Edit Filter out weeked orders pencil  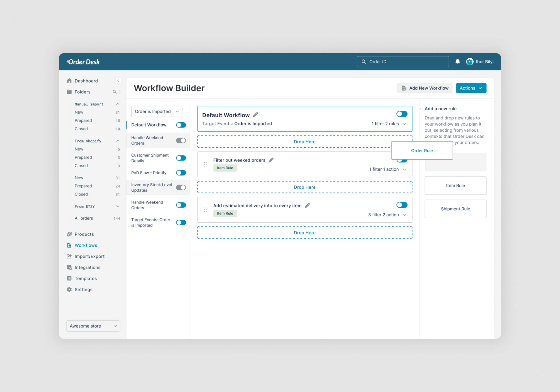[271, 160]
